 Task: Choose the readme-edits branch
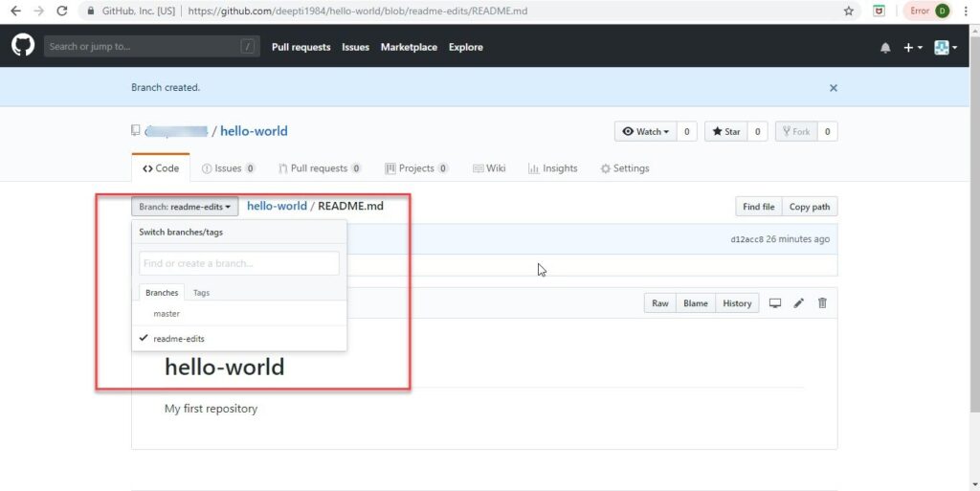tap(238, 339)
